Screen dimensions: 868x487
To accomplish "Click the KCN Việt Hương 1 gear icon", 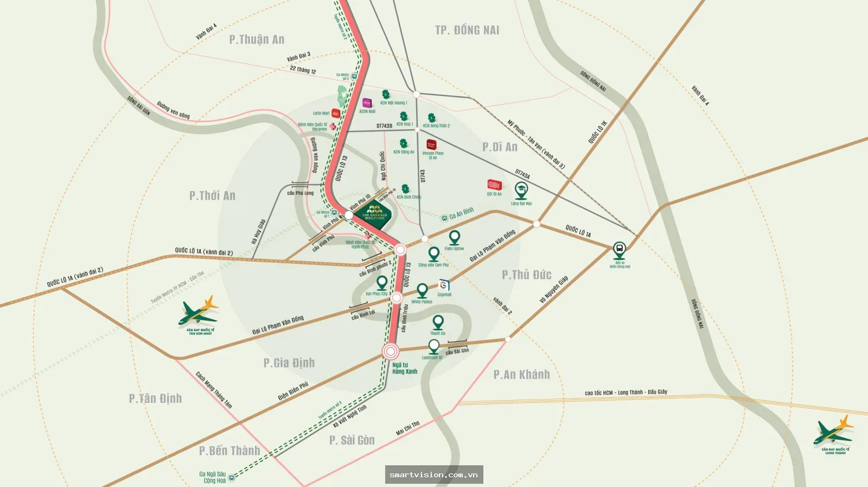I will [x=386, y=94].
